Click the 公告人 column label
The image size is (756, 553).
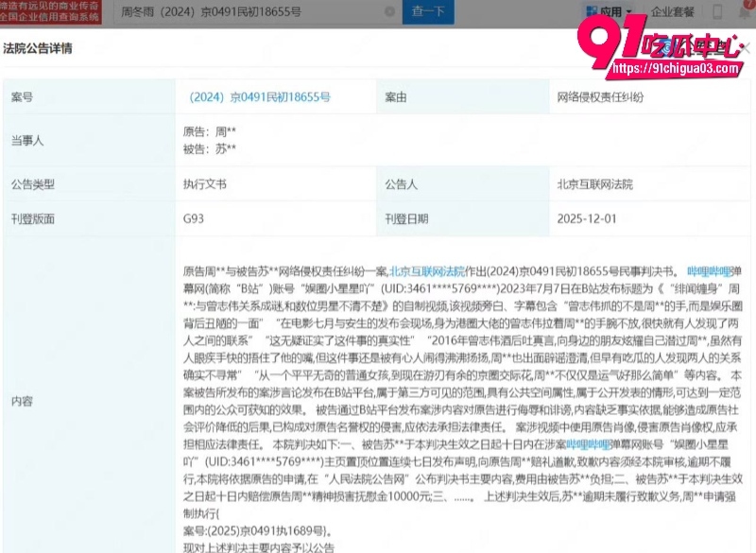(x=401, y=184)
